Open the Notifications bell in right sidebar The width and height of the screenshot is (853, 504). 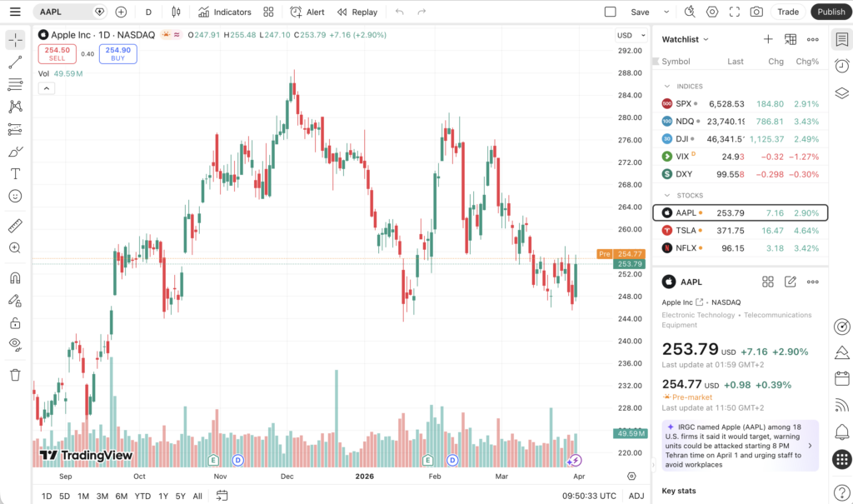[841, 433]
